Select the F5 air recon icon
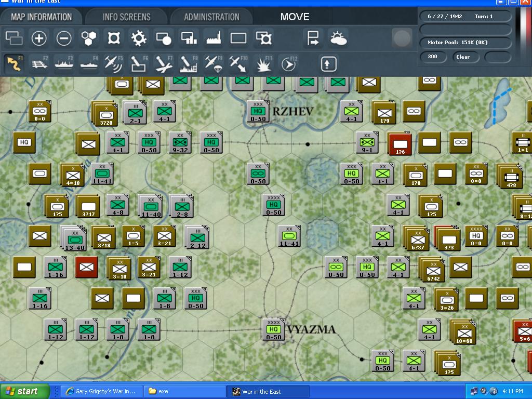532x399 pixels. [x=114, y=64]
